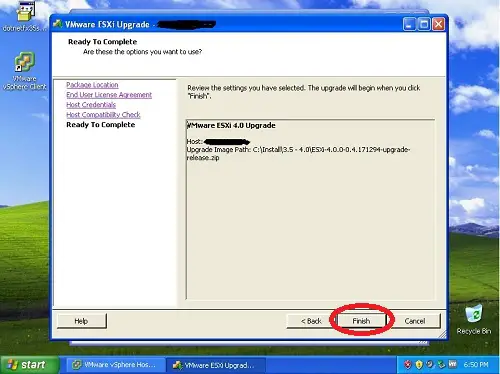Open the VMware vSphere Client desktop shortcut
500x374 pixels.
pyautogui.click(x=24, y=71)
